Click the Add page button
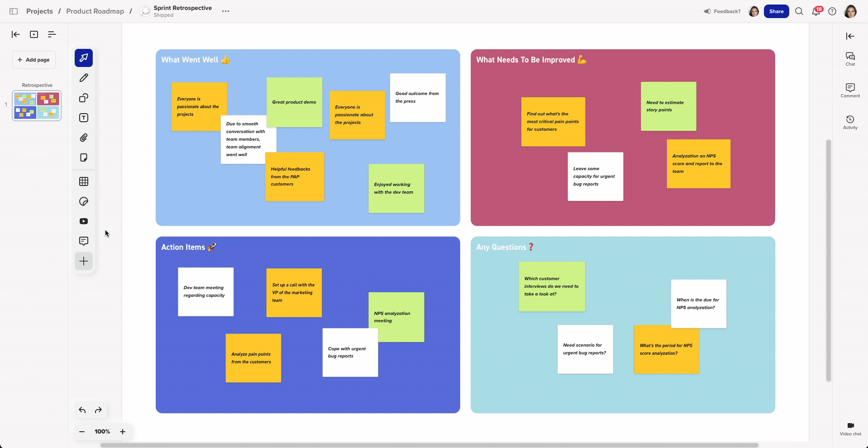Image resolution: width=868 pixels, height=448 pixels. point(34,60)
